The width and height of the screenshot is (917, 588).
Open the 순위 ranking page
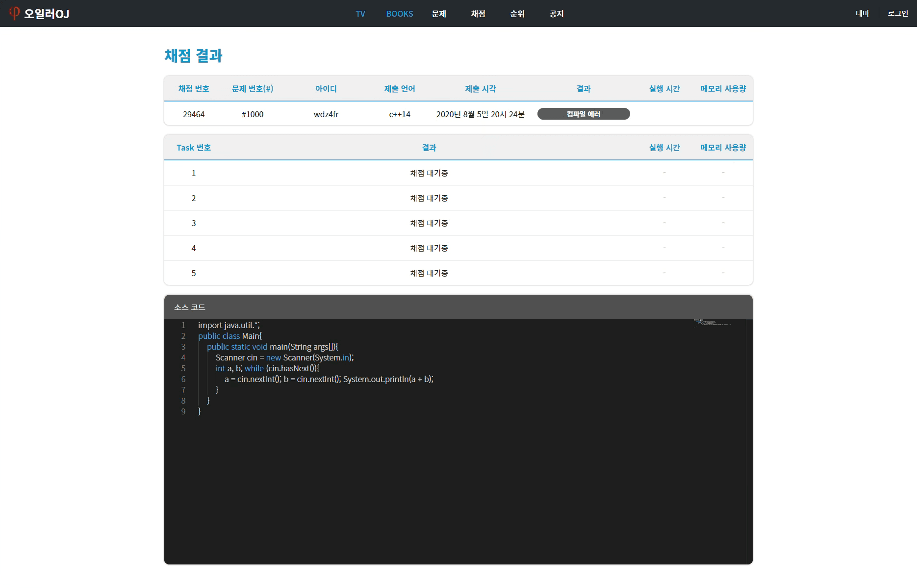point(517,14)
